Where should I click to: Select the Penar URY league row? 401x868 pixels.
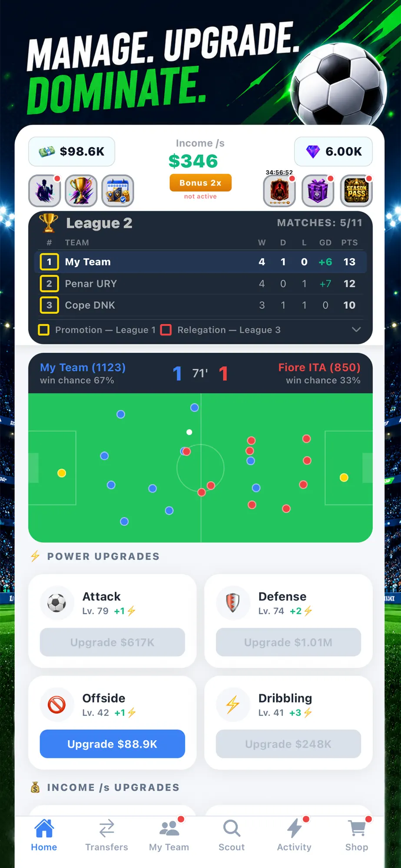coord(200,284)
